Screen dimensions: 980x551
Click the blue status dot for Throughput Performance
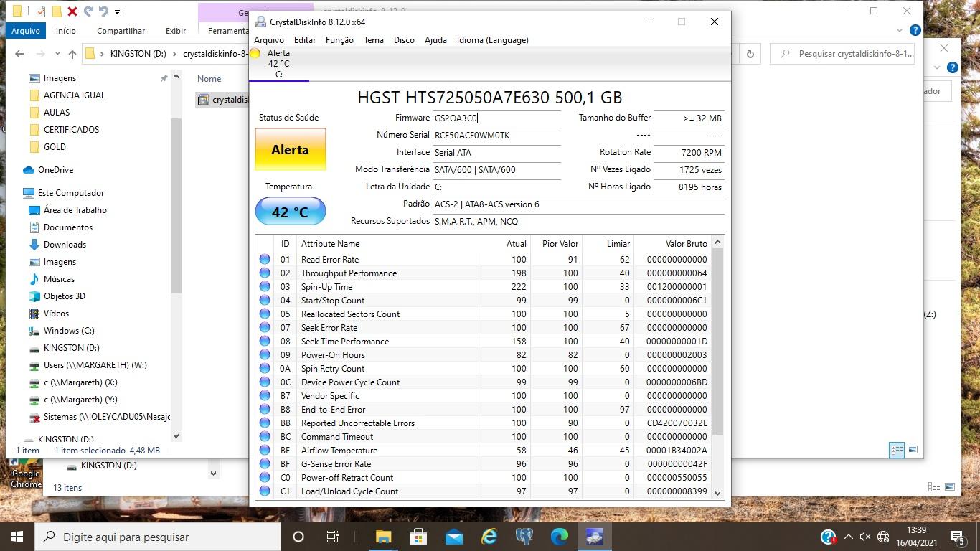[265, 273]
